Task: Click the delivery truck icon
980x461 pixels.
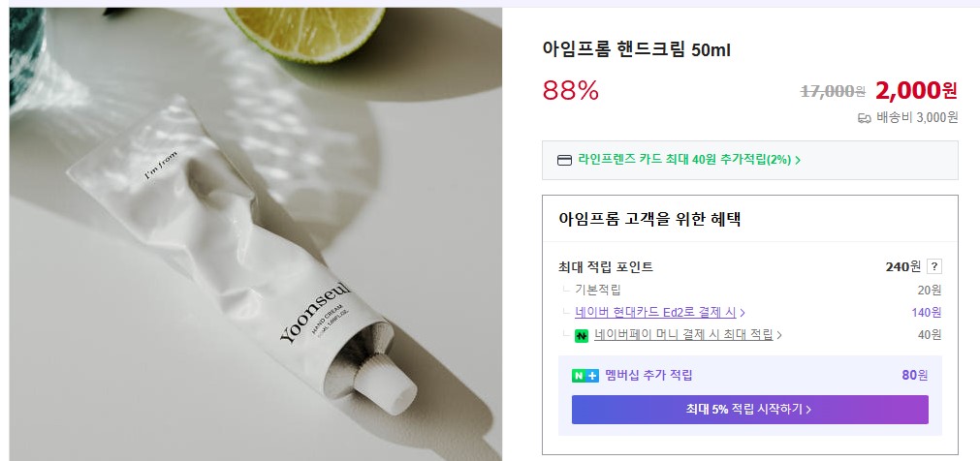Action: tap(865, 118)
